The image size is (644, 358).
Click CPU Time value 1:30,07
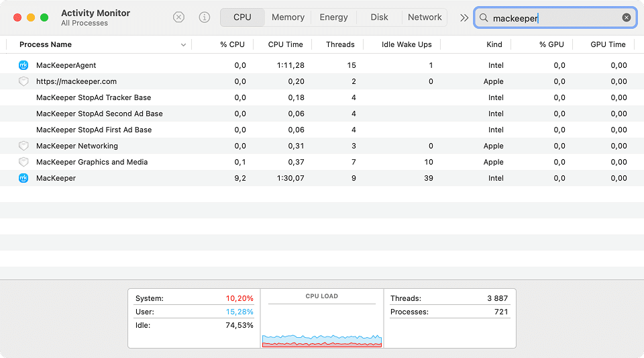click(290, 178)
